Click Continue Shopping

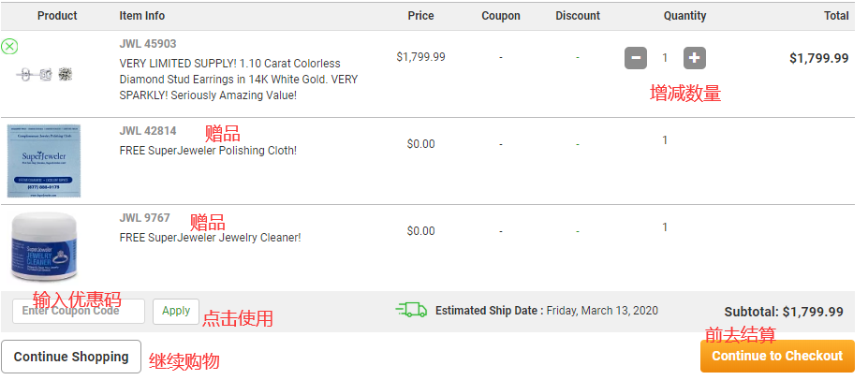(x=71, y=357)
